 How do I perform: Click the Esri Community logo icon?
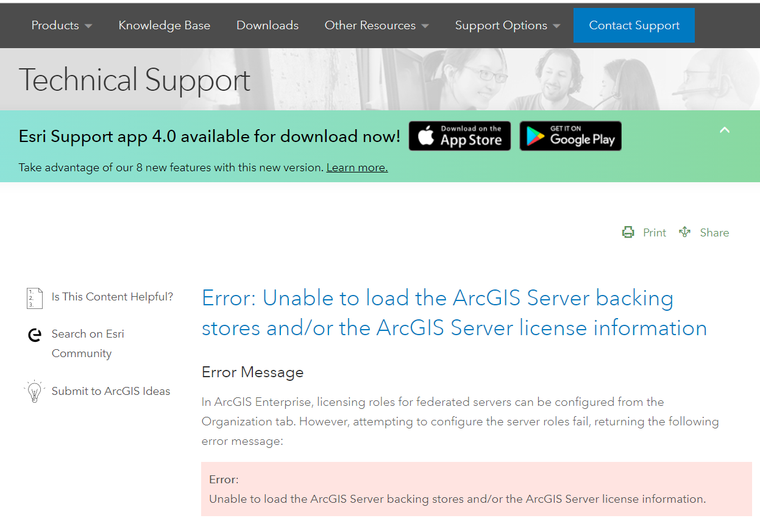pyautogui.click(x=35, y=335)
